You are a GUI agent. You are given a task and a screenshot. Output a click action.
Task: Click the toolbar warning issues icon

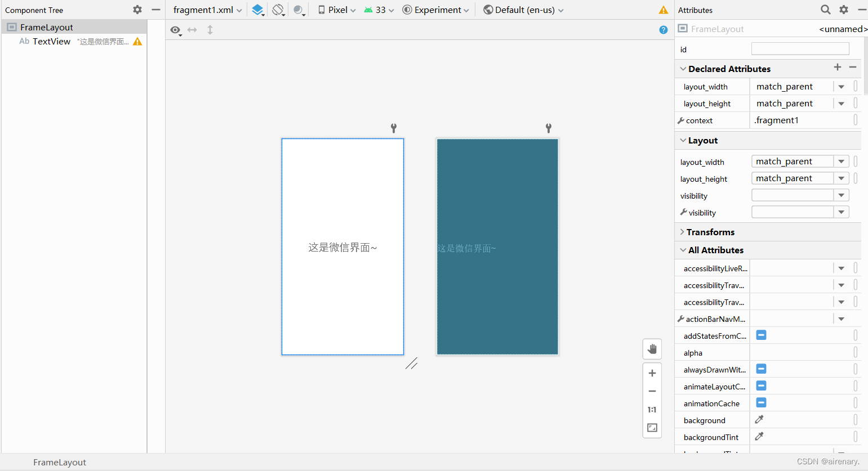click(x=664, y=10)
